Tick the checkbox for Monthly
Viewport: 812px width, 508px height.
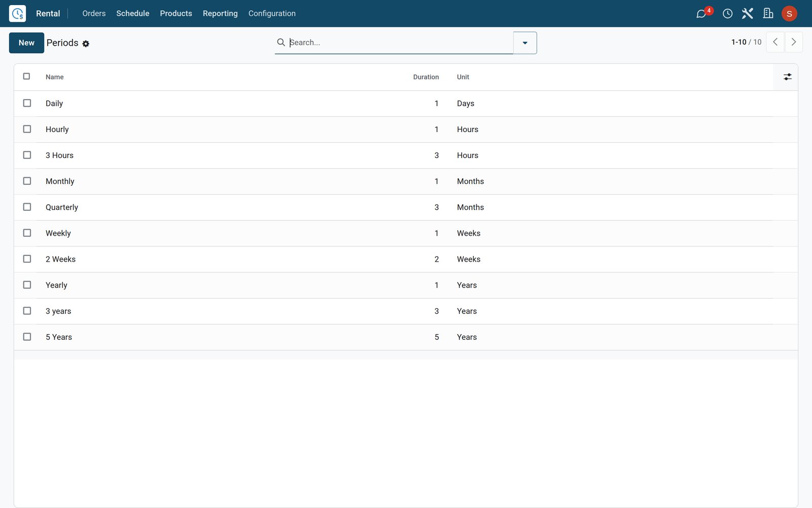[27, 181]
